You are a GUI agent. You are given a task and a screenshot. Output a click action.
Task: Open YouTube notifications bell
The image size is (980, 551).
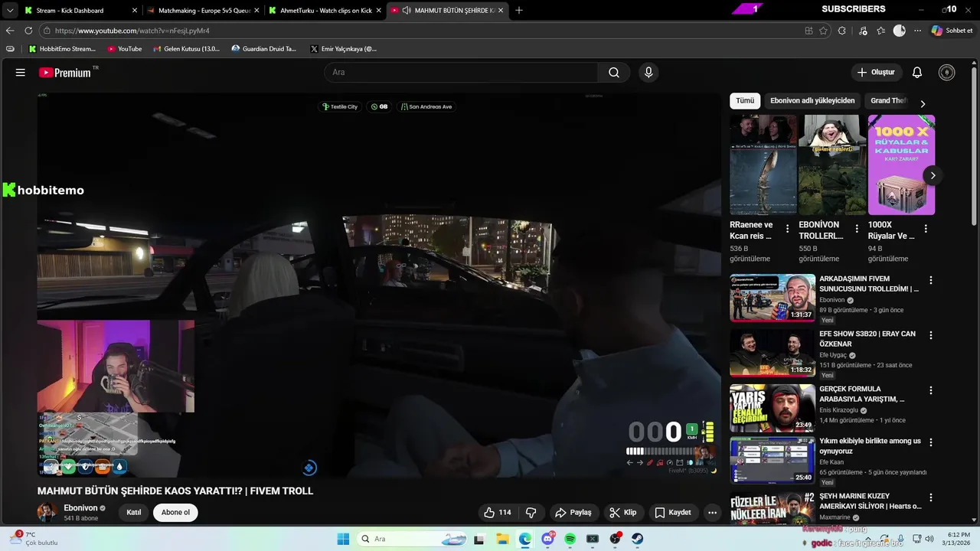[x=916, y=73]
